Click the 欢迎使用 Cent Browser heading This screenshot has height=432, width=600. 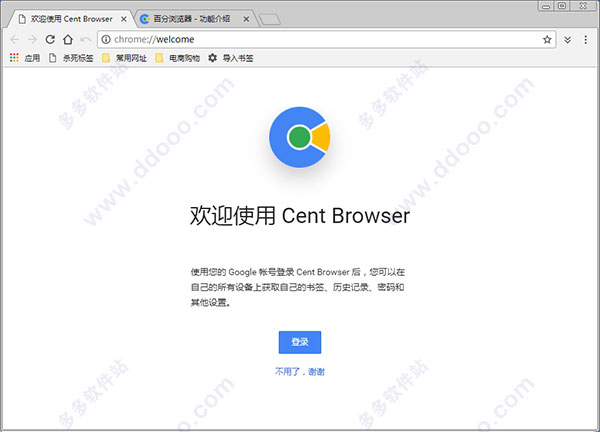pyautogui.click(x=300, y=215)
